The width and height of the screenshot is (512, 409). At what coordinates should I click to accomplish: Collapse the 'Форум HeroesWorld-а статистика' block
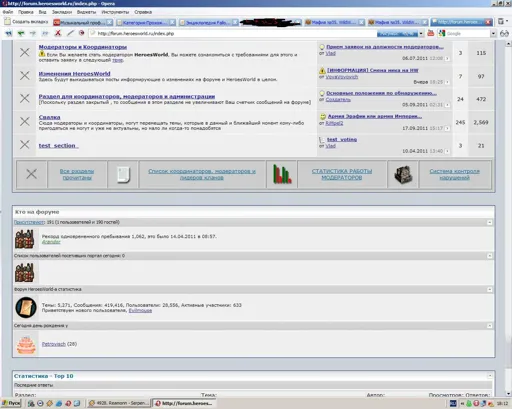[489, 289]
